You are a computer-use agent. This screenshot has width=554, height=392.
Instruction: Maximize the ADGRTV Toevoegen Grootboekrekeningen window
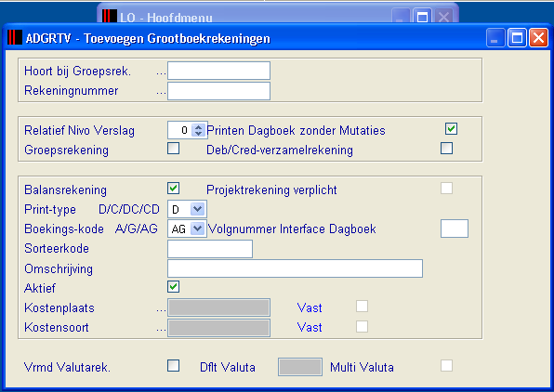click(x=517, y=37)
